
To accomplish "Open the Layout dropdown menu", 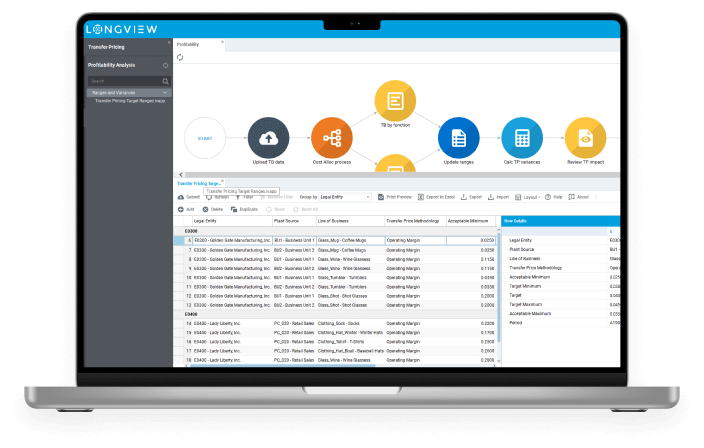I will pos(528,197).
